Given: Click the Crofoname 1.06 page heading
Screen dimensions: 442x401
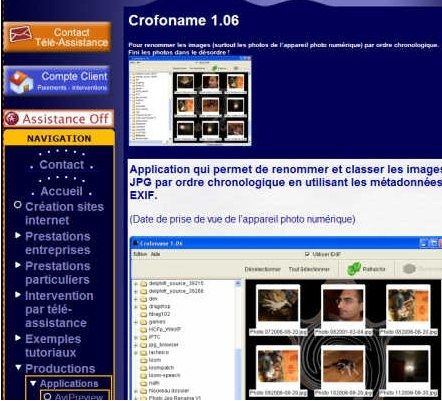Looking at the screenshot, I should 184,20.
